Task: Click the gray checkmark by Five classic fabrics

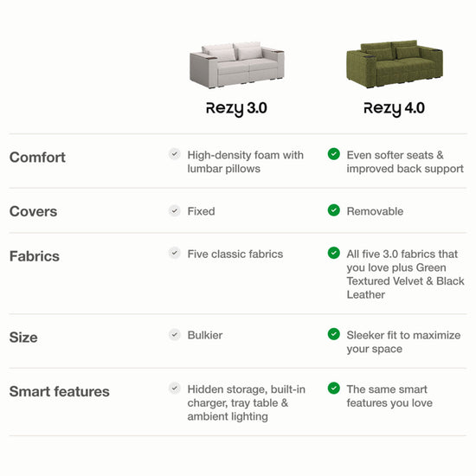Action: 175,253
